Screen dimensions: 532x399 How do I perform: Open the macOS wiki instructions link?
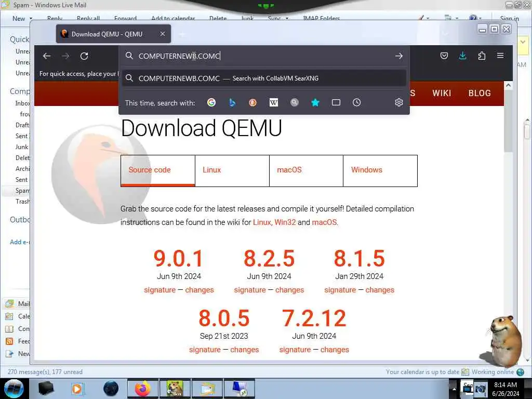click(x=324, y=222)
